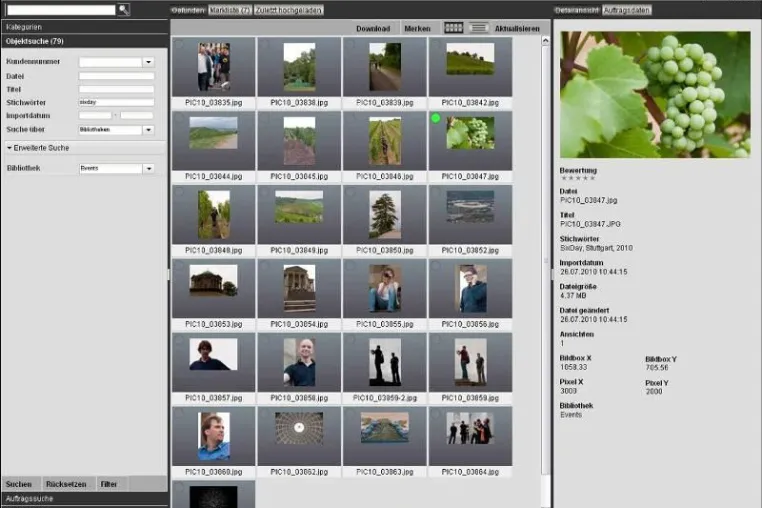Select thumbnail PIC10_03845.jpg
Viewport: 762px width, 508px height.
click(299, 141)
